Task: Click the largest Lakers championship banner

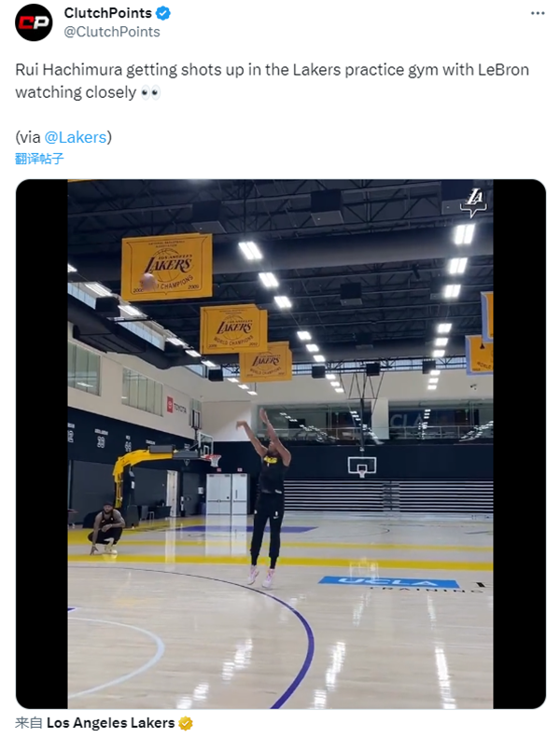Action: tap(166, 267)
